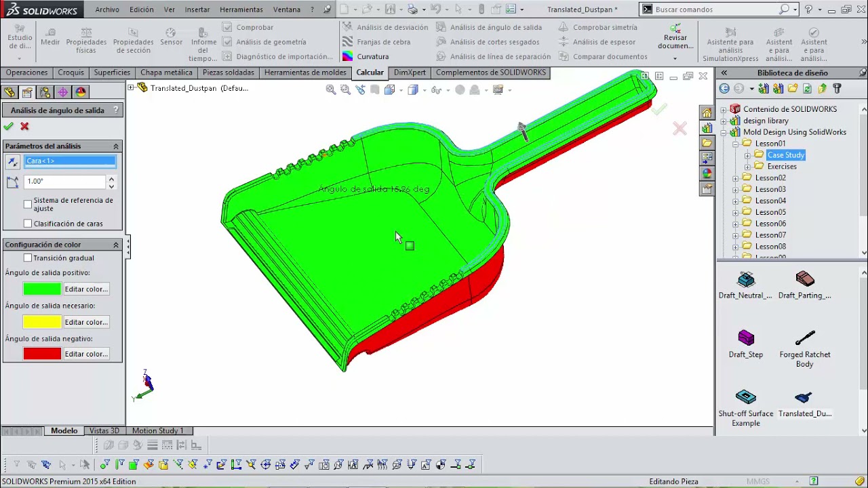Click Buscar comandos search box

pos(715,9)
